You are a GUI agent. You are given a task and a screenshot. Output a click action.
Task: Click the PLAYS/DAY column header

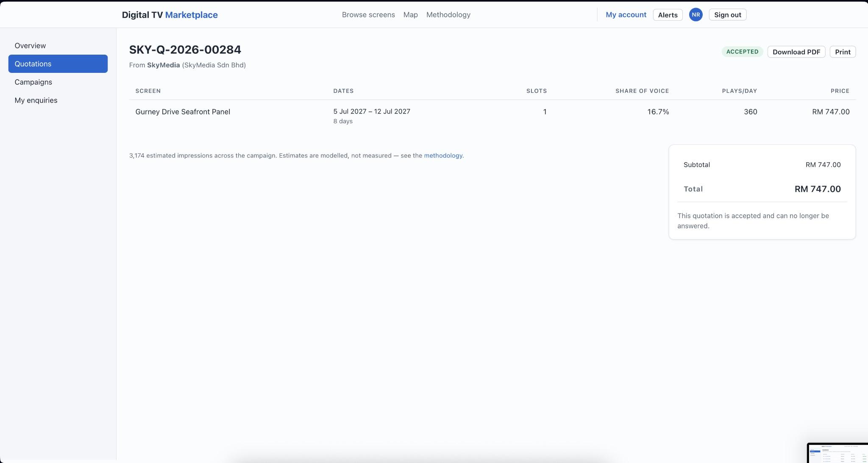pos(740,91)
